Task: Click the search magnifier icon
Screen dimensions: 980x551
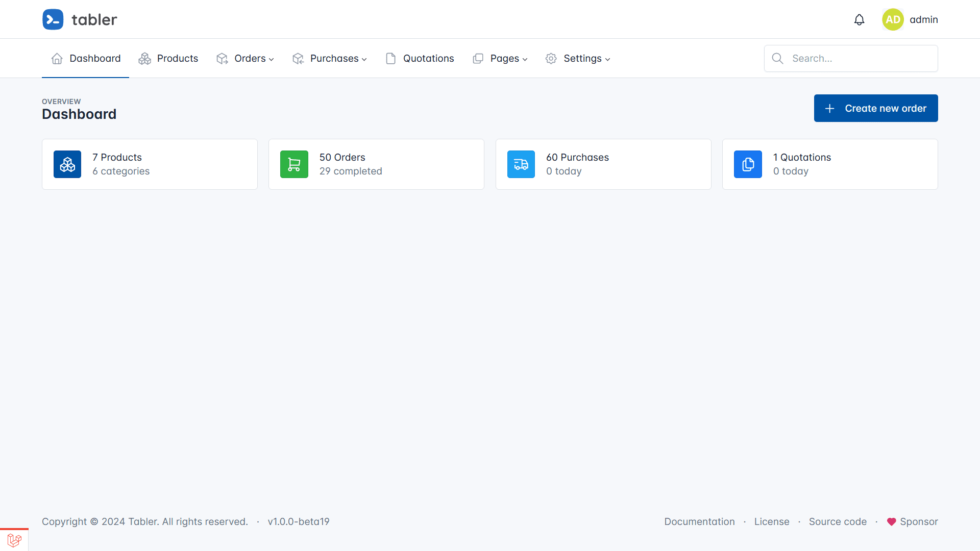Action: (x=777, y=59)
